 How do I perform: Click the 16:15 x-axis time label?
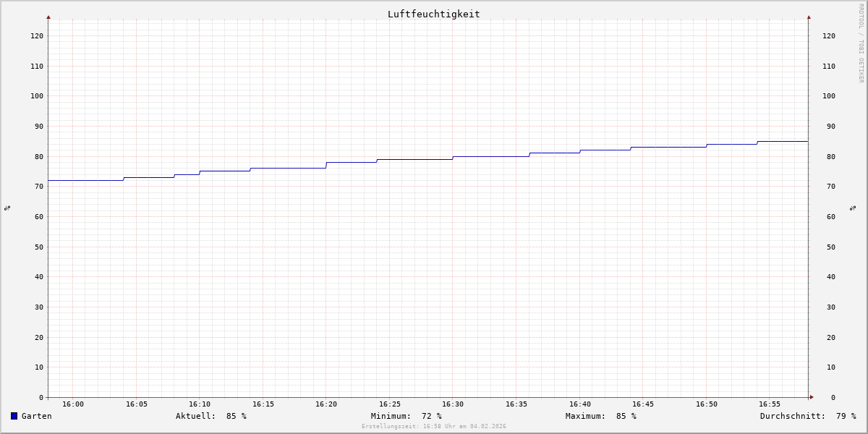click(263, 404)
